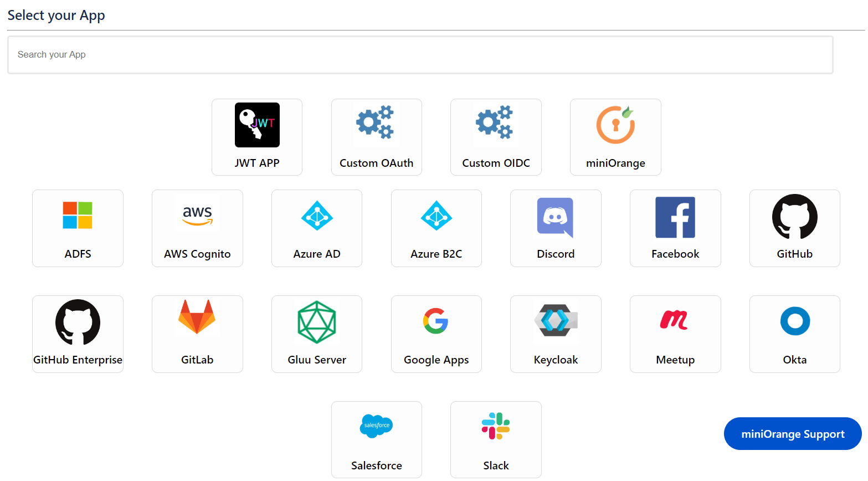868x481 pixels.
Task: Click the ADFS label text
Action: tap(78, 254)
